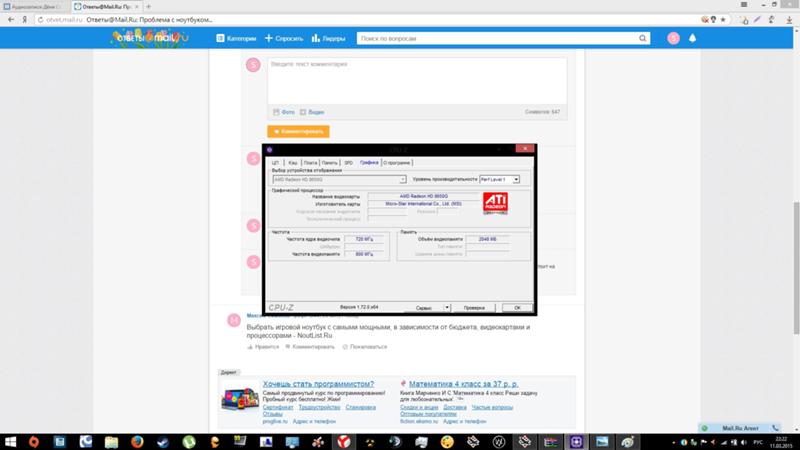Screen dimensions: 800x450
Task: Click Спросить to ask a question
Action: (284, 38)
